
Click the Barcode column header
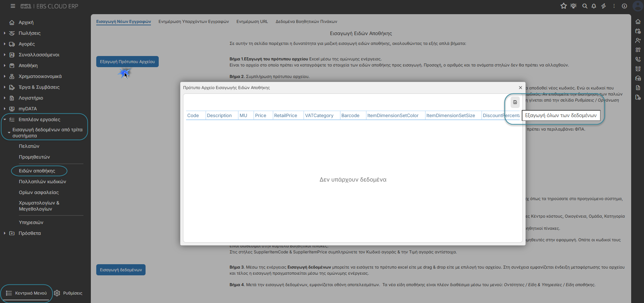pos(353,115)
